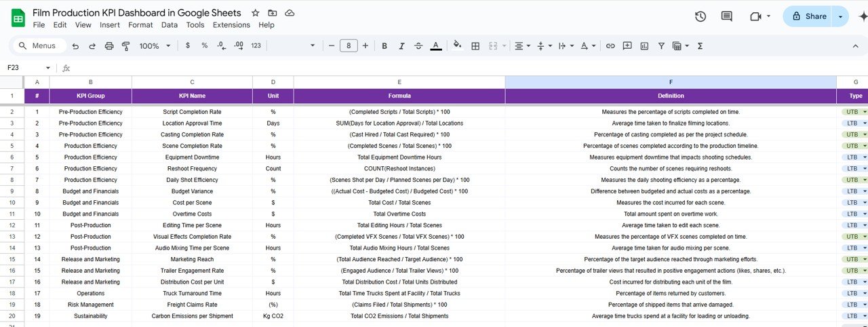Open the File menu
This screenshot has width=868, height=327.
coord(39,24)
